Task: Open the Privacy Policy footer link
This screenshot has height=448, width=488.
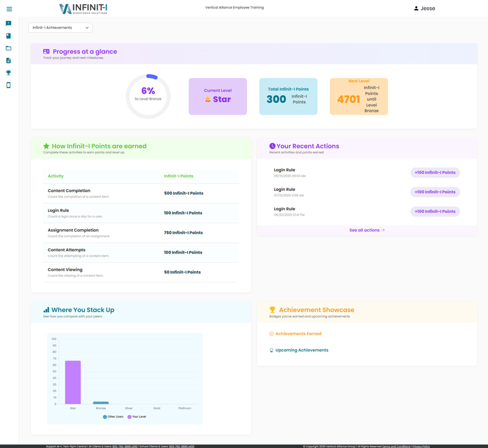Action: (421, 446)
